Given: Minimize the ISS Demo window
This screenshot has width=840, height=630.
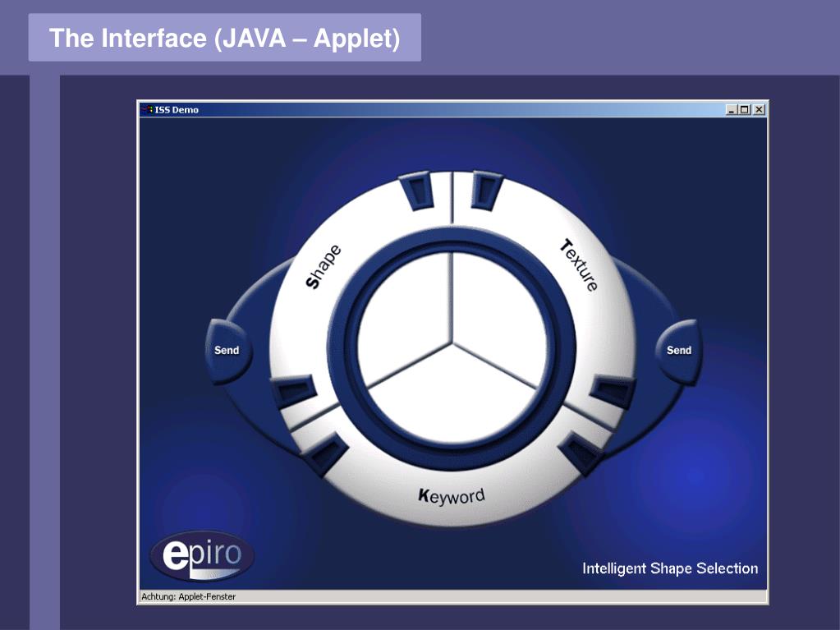Looking at the screenshot, I should point(732,109).
